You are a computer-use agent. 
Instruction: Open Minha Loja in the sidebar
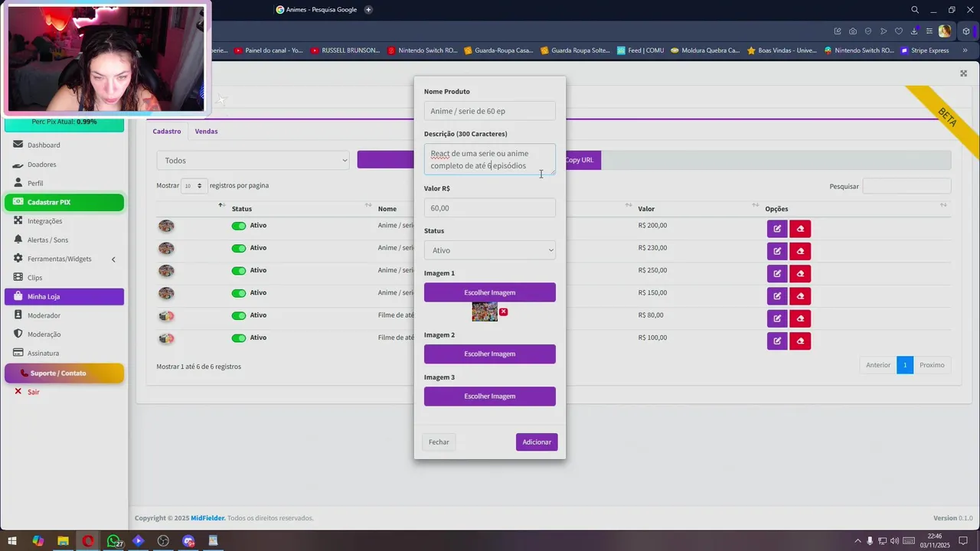click(x=64, y=296)
